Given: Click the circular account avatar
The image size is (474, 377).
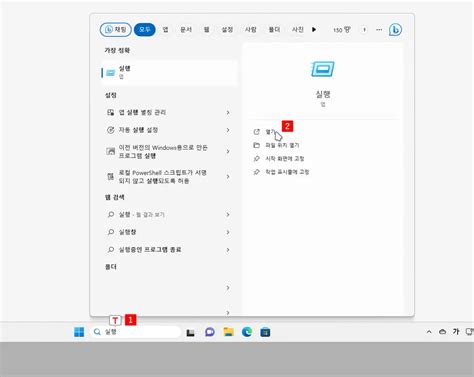Looking at the screenshot, I should [364, 30].
